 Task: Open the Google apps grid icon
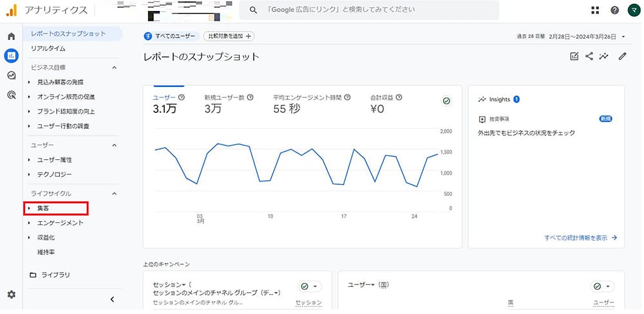(x=595, y=10)
